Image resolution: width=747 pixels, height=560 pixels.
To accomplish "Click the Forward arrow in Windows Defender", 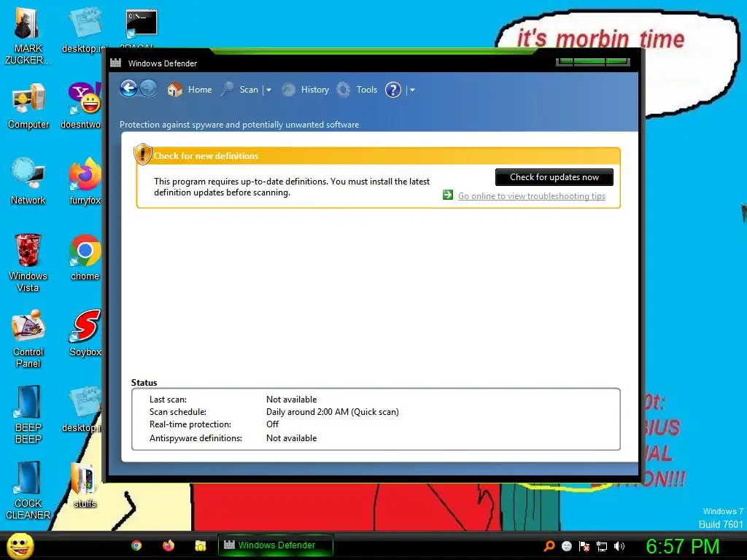I will click(149, 88).
